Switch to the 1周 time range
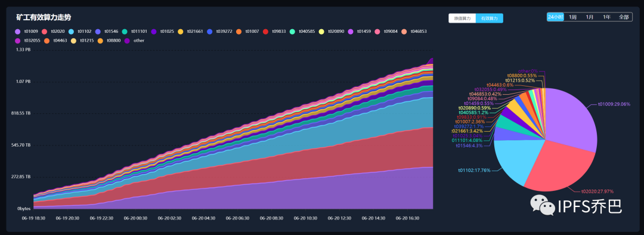This screenshot has height=235, width=644. 572,17
